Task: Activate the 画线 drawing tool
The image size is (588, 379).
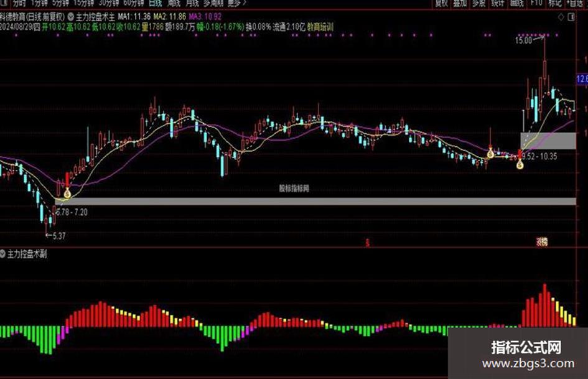Action: 516,3
